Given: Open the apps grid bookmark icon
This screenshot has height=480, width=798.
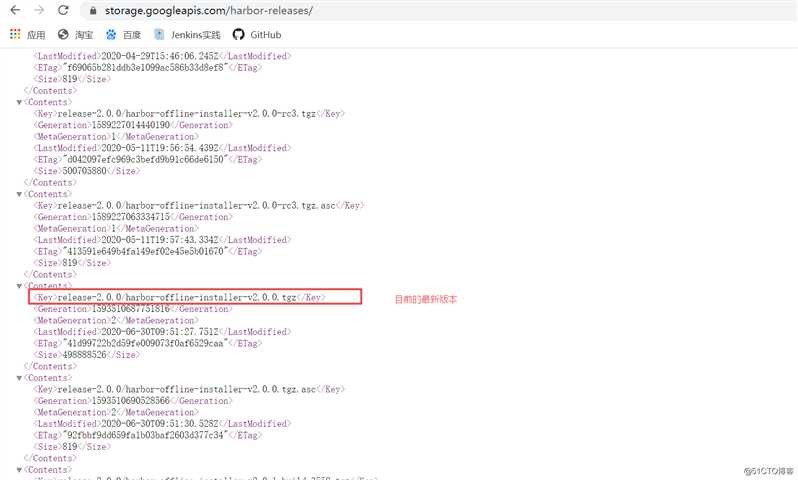Looking at the screenshot, I should pyautogui.click(x=15, y=34).
